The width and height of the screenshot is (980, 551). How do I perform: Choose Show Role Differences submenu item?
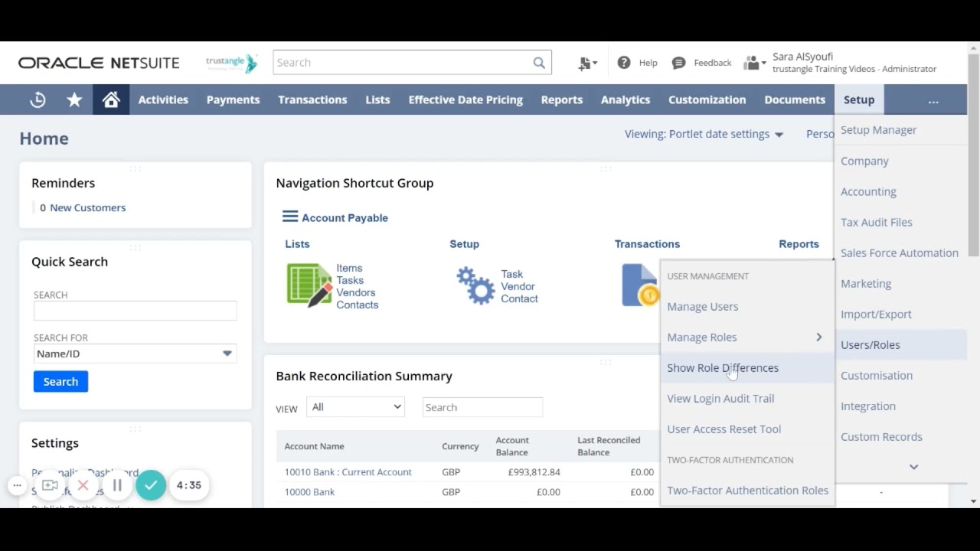pos(747,367)
